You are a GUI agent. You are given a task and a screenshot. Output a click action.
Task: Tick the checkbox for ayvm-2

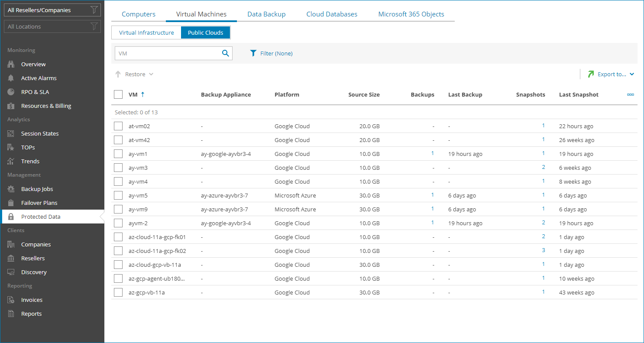coord(118,223)
